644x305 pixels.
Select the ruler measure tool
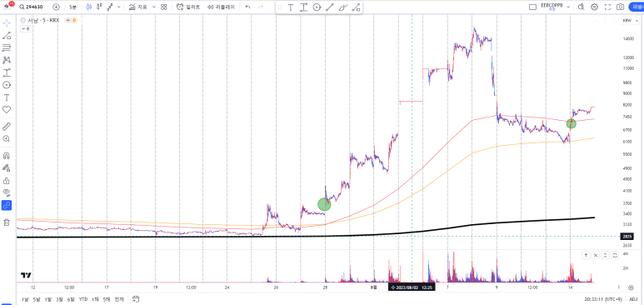[7, 127]
